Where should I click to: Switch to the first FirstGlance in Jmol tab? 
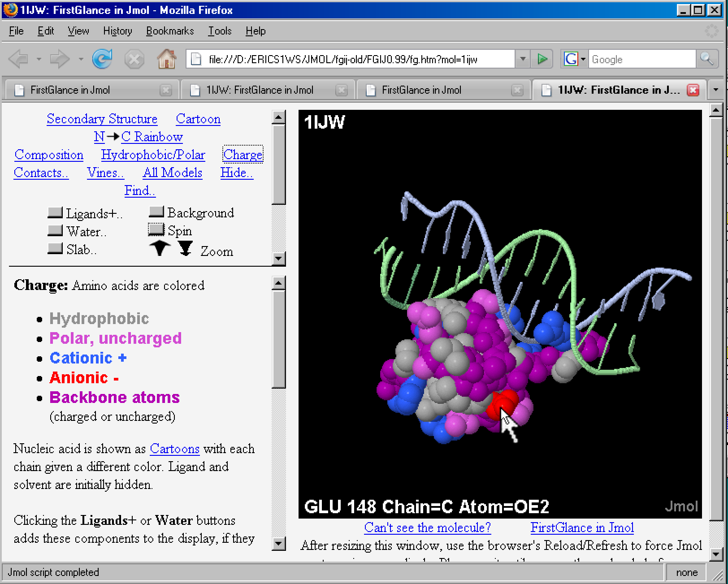[x=91, y=90]
